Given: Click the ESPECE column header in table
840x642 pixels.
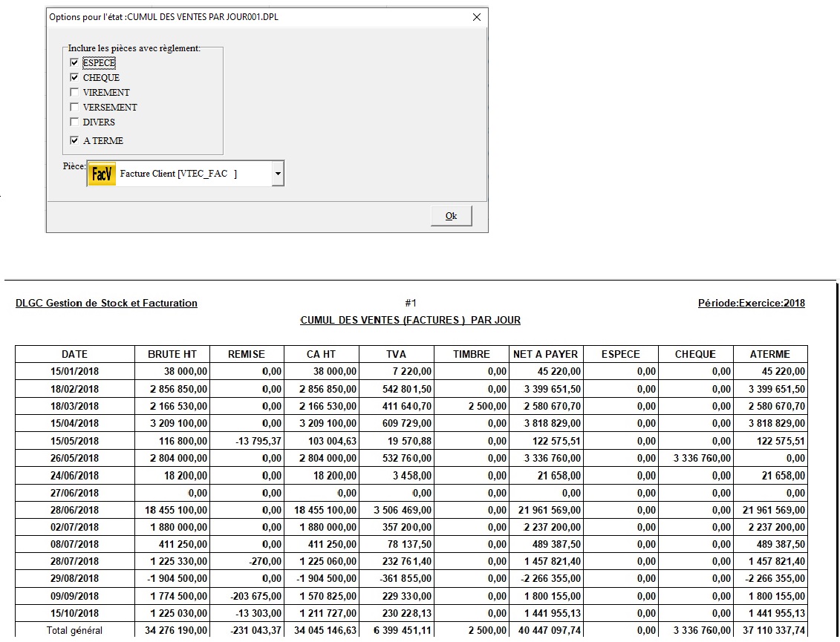Looking at the screenshot, I should pos(620,354).
